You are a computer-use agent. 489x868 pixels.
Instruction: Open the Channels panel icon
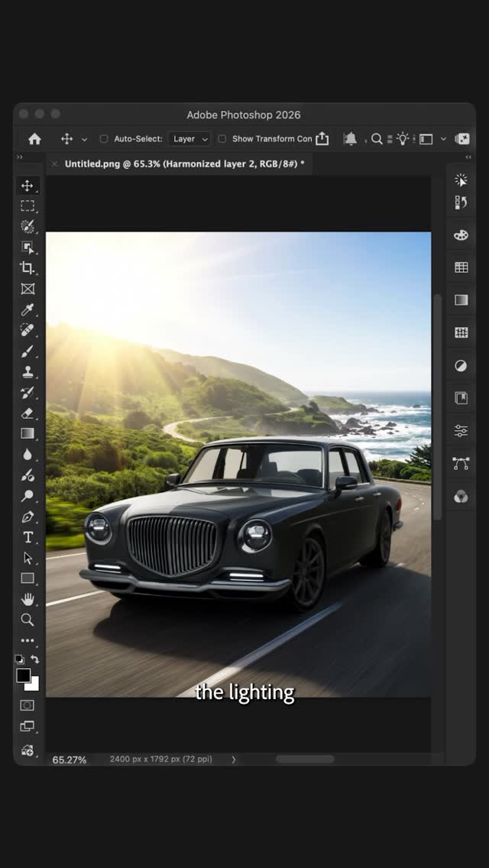click(x=461, y=497)
